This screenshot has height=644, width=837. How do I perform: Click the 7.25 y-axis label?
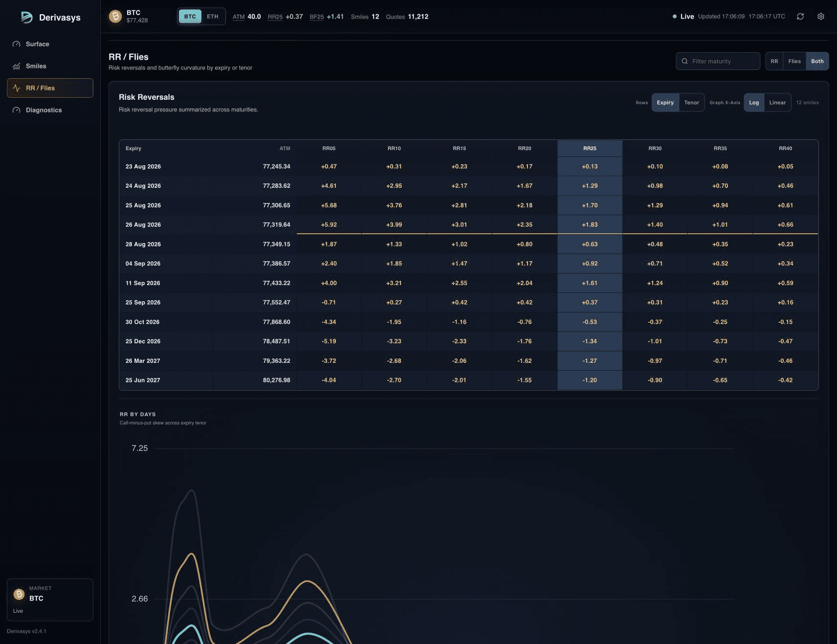139,448
